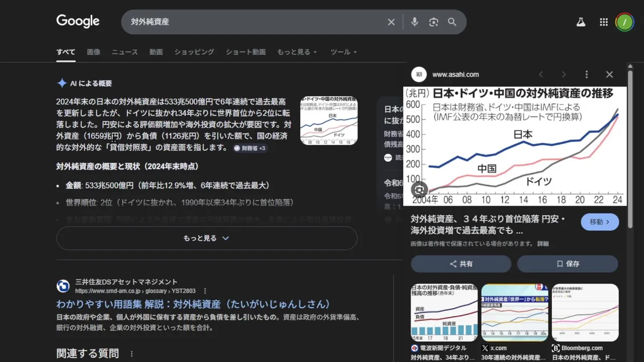Start voice search with microphone icon

point(415,22)
